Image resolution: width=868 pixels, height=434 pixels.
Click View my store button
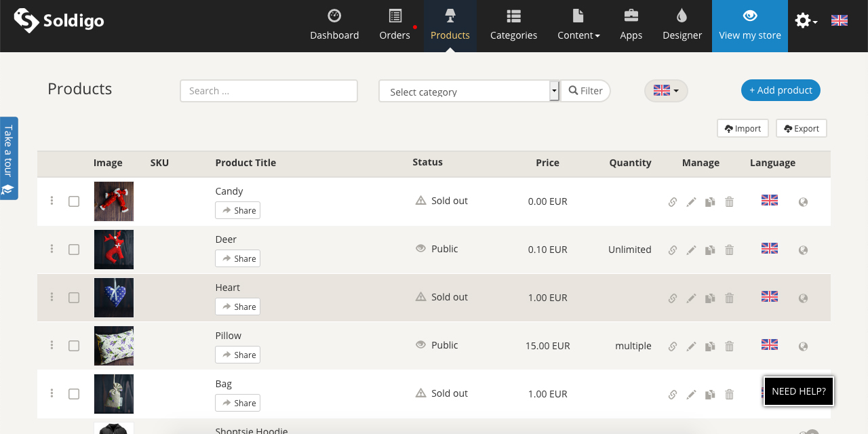point(750,26)
